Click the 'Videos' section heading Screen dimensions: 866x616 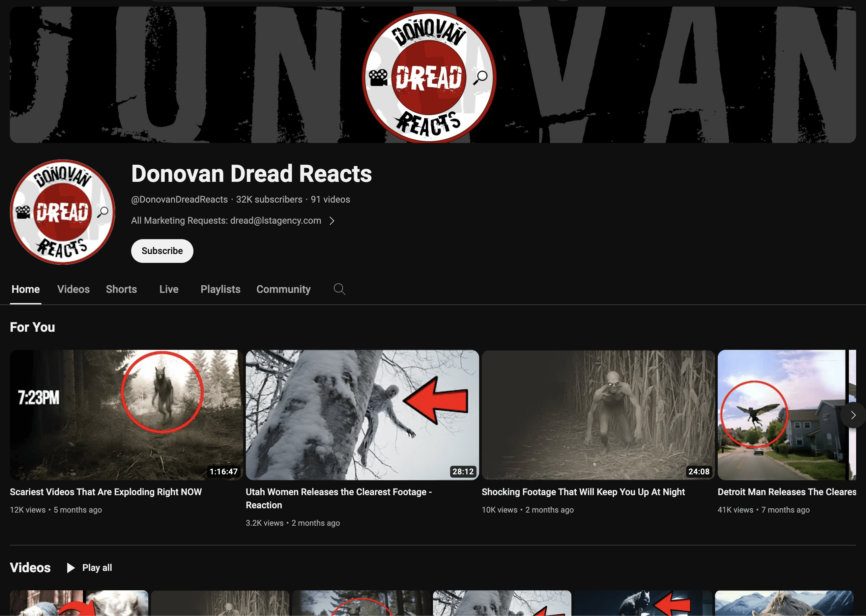pyautogui.click(x=30, y=568)
